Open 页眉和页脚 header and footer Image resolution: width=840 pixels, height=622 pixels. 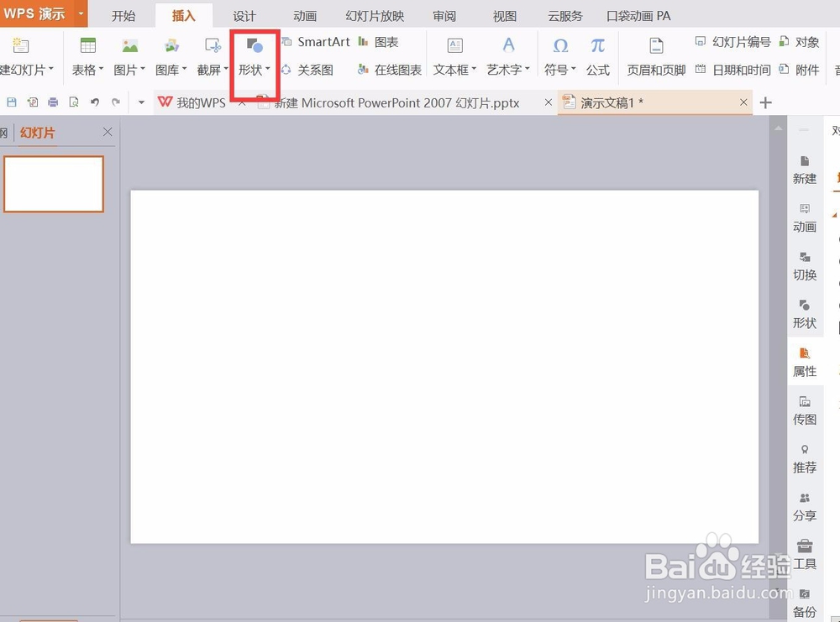tap(656, 55)
